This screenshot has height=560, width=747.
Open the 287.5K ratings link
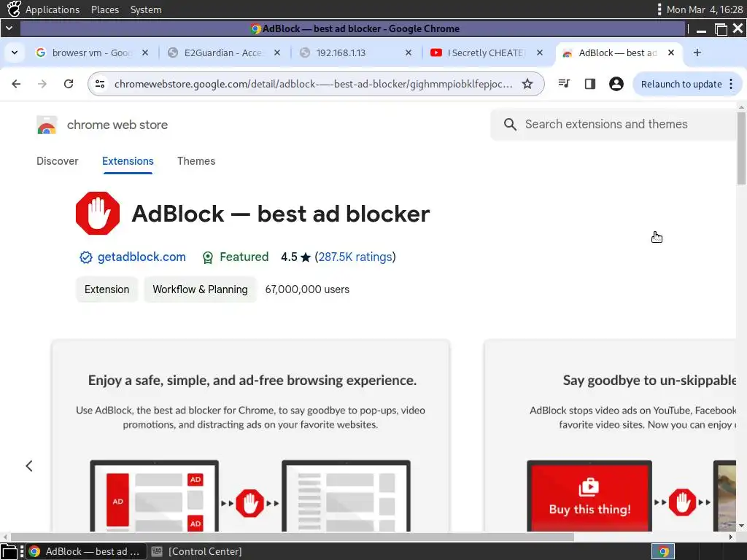coord(355,257)
